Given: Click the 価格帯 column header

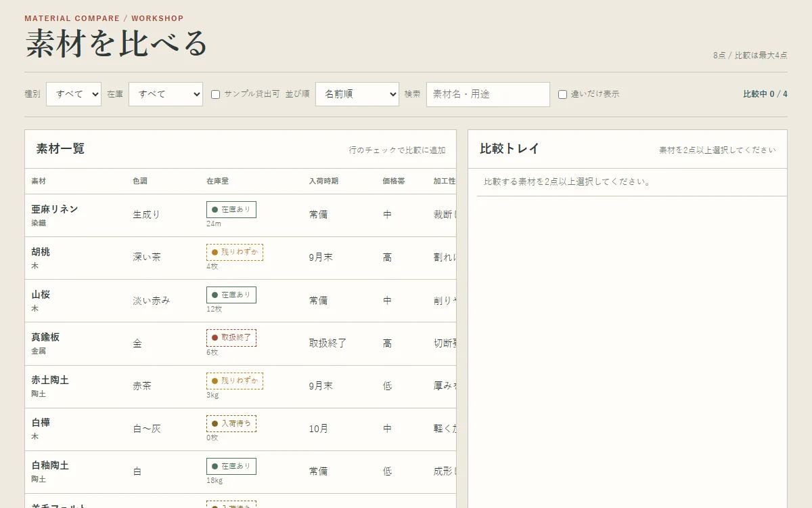Looking at the screenshot, I should pos(394,182).
